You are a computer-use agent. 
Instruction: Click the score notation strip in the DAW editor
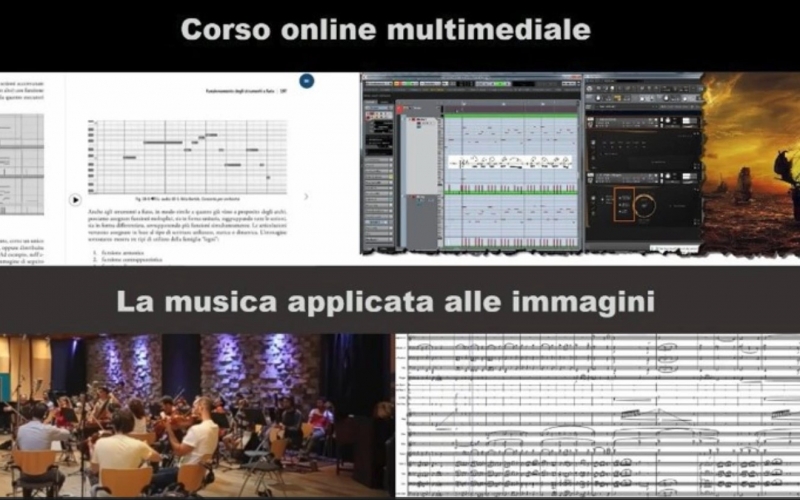tap(510, 163)
